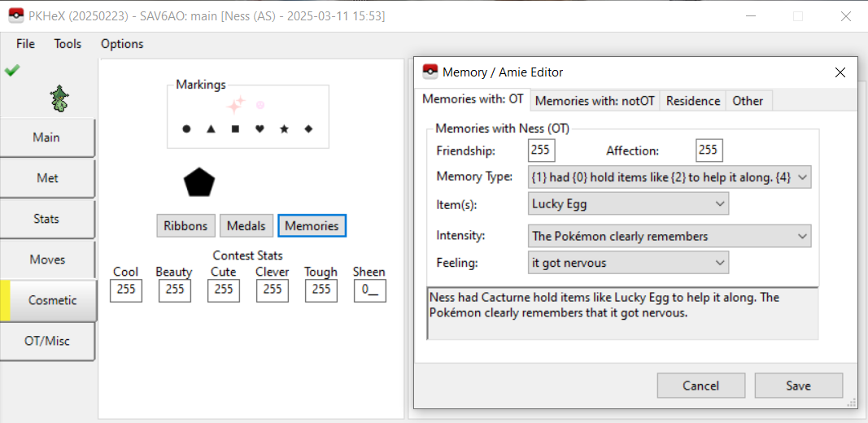Switch to the Memories with: notOT tab
The image size is (868, 423).
click(x=595, y=101)
